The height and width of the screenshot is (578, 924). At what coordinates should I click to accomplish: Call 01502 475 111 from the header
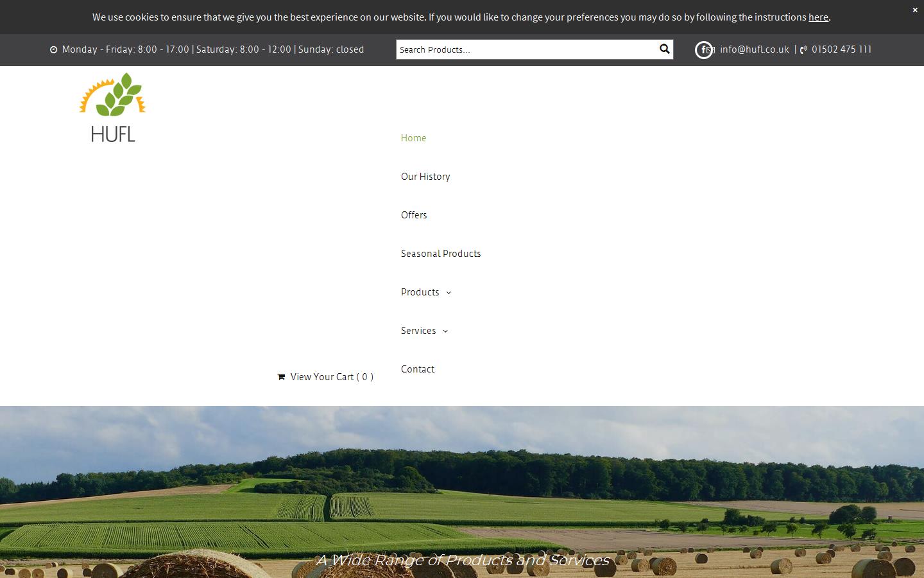[841, 49]
